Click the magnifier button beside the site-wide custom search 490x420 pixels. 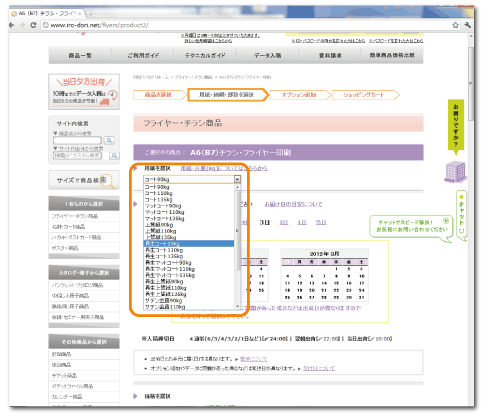tap(114, 156)
